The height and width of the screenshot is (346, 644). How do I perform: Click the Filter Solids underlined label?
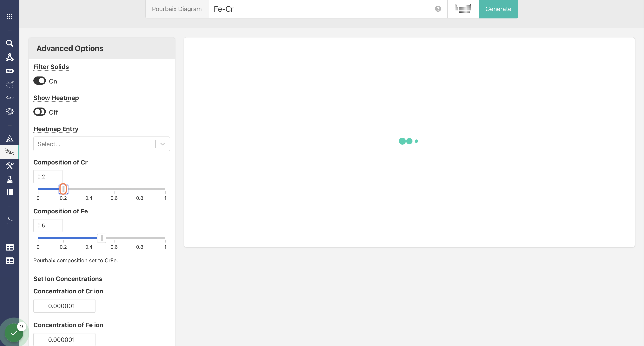pyautogui.click(x=51, y=67)
